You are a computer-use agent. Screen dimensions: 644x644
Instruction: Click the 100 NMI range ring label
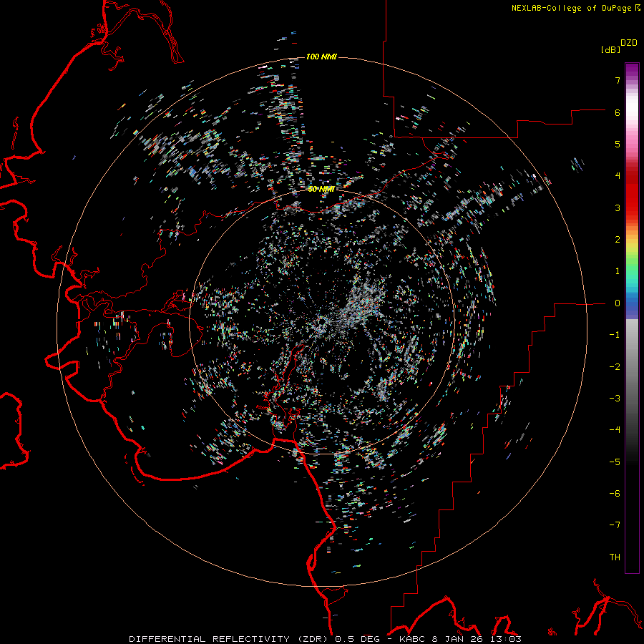(x=321, y=57)
